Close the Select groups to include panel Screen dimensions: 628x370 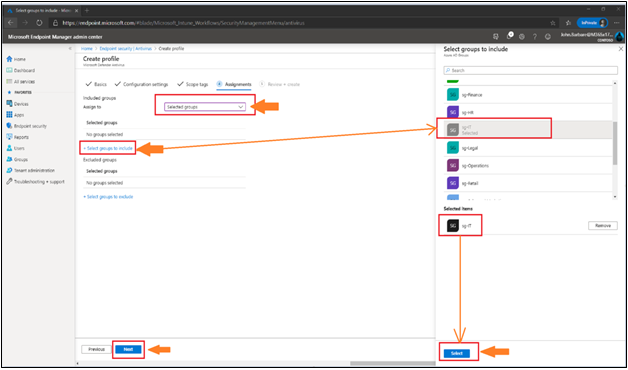[x=621, y=49]
